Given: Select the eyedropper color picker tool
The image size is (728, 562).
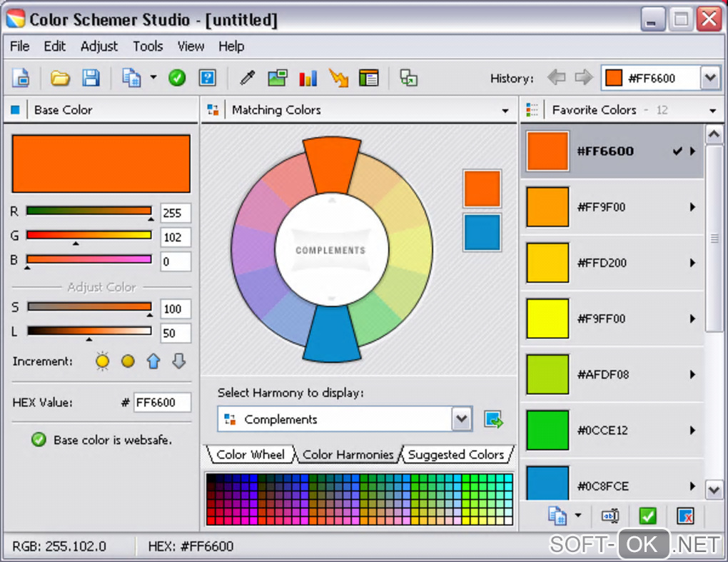Looking at the screenshot, I should tap(247, 78).
